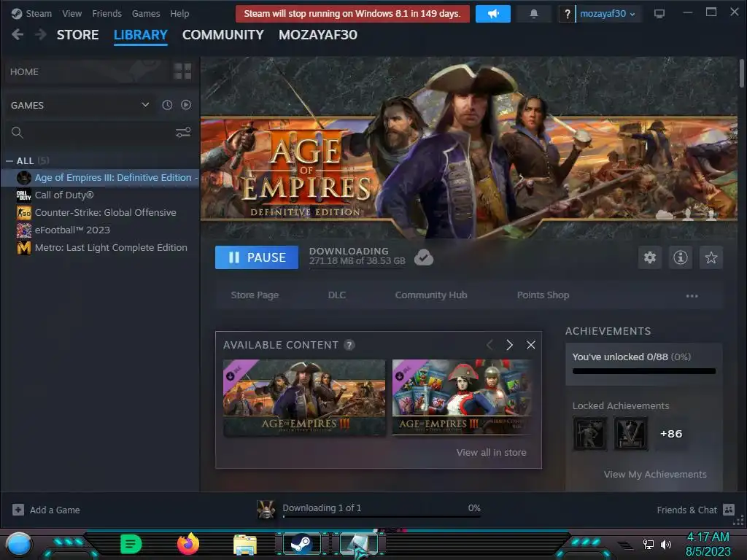This screenshot has height=560, width=747.
Task: Show game info icon
Action: pyautogui.click(x=681, y=257)
